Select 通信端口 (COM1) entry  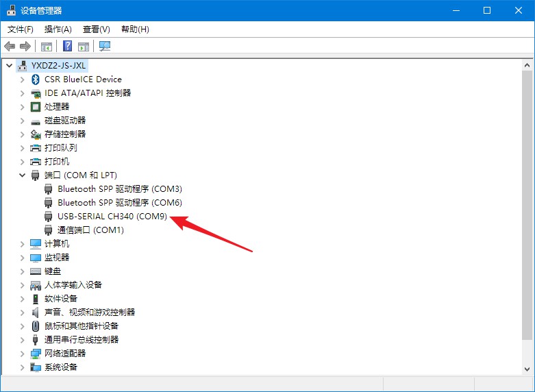pos(90,230)
